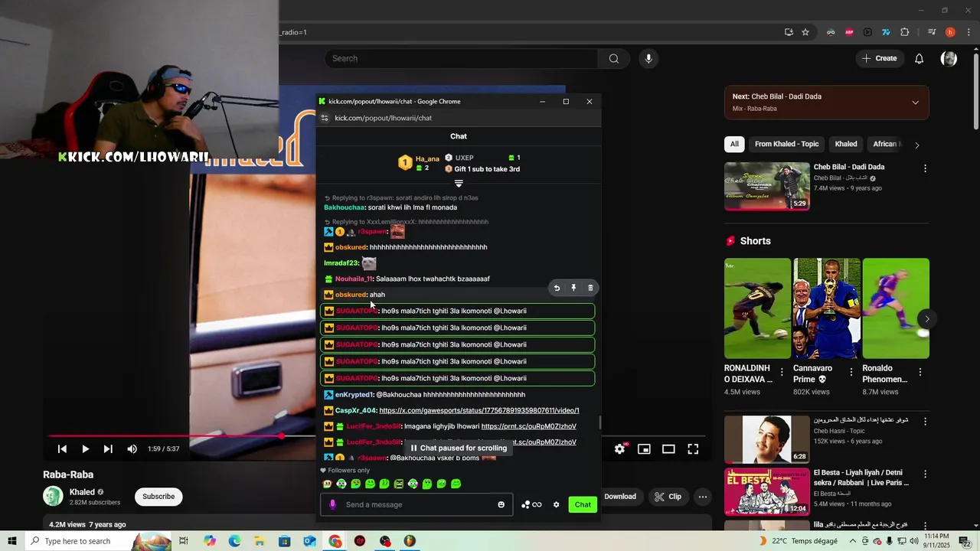Screen dimensions: 980x551
Task: Open File Explorer from taskbar
Action: (x=260, y=541)
